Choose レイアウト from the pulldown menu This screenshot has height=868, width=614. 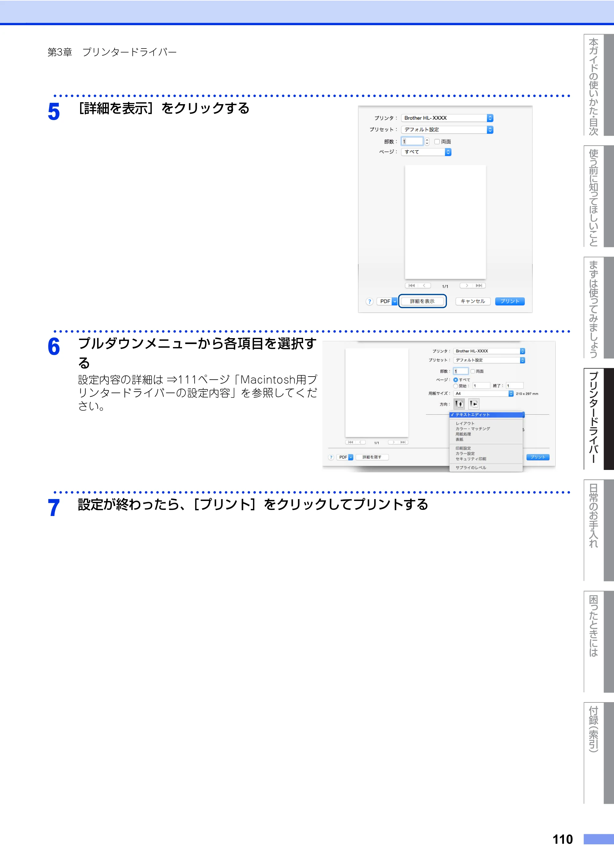pos(486,424)
